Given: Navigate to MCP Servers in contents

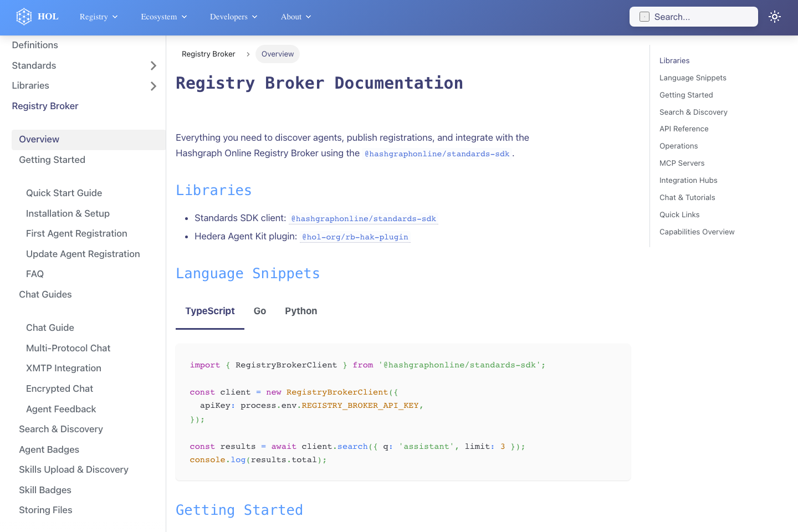Looking at the screenshot, I should 682,163.
